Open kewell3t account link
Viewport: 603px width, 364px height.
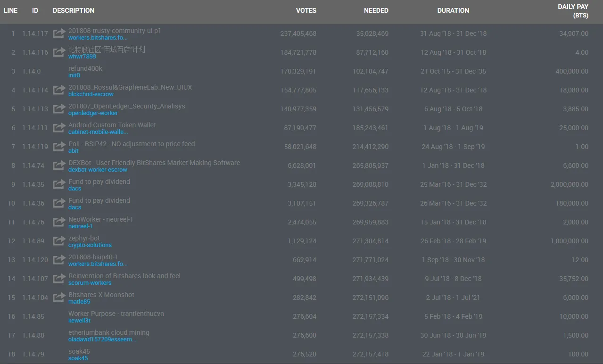[x=79, y=321]
